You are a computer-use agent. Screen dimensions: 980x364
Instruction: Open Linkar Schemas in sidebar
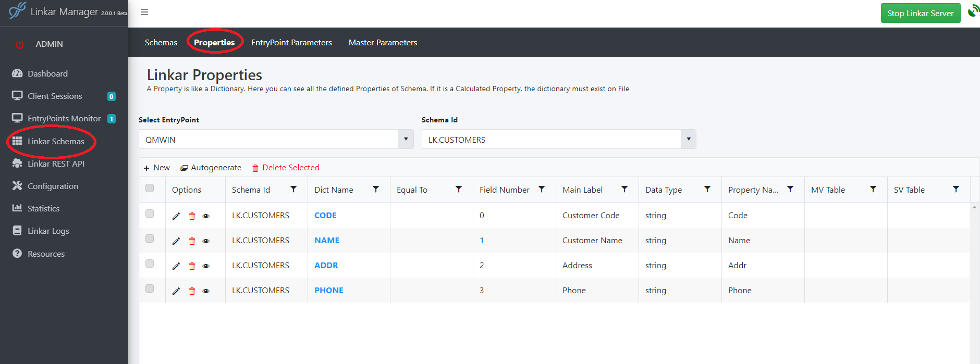(56, 141)
